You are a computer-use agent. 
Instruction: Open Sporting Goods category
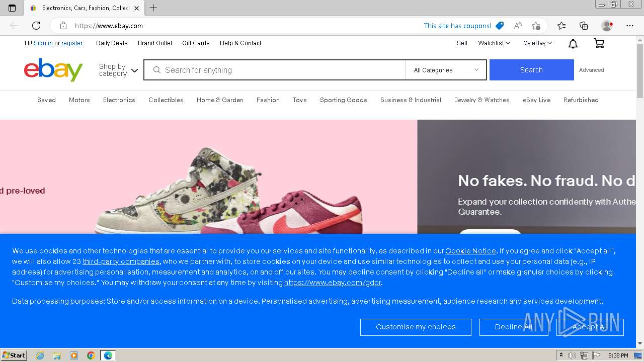pos(344,100)
